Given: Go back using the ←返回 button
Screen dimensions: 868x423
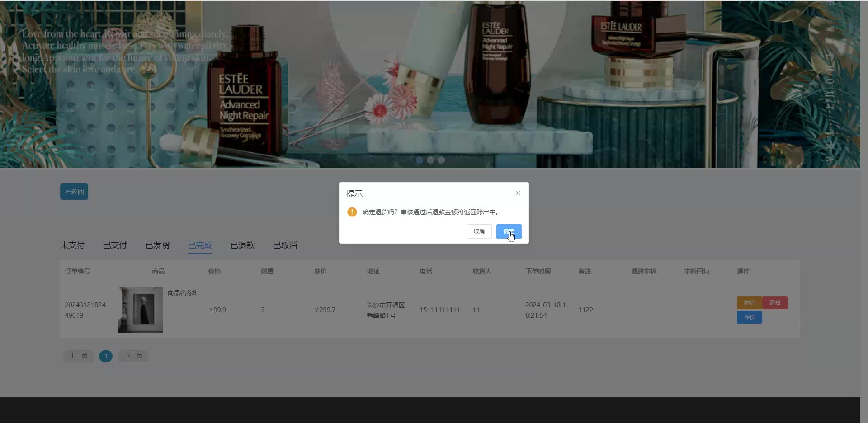Looking at the screenshot, I should tap(74, 192).
